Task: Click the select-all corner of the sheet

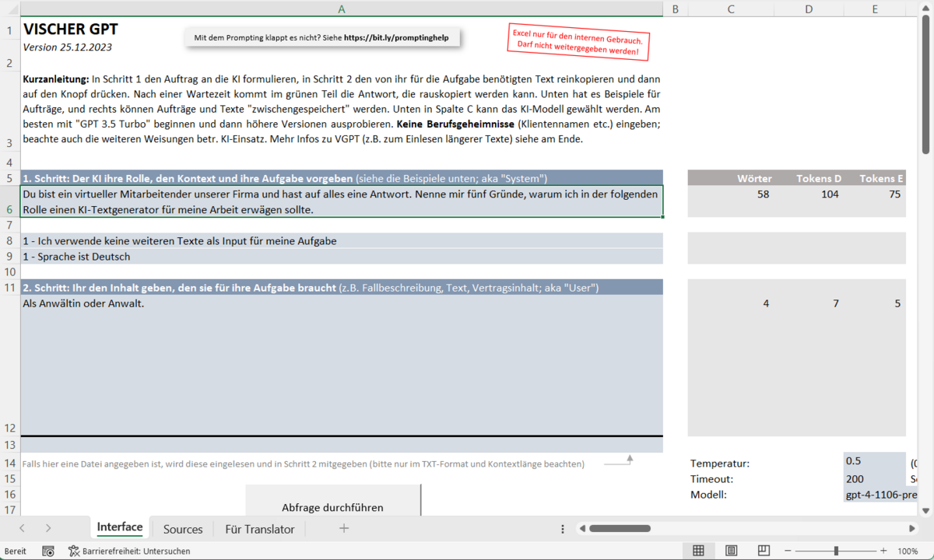Action: [x=10, y=9]
